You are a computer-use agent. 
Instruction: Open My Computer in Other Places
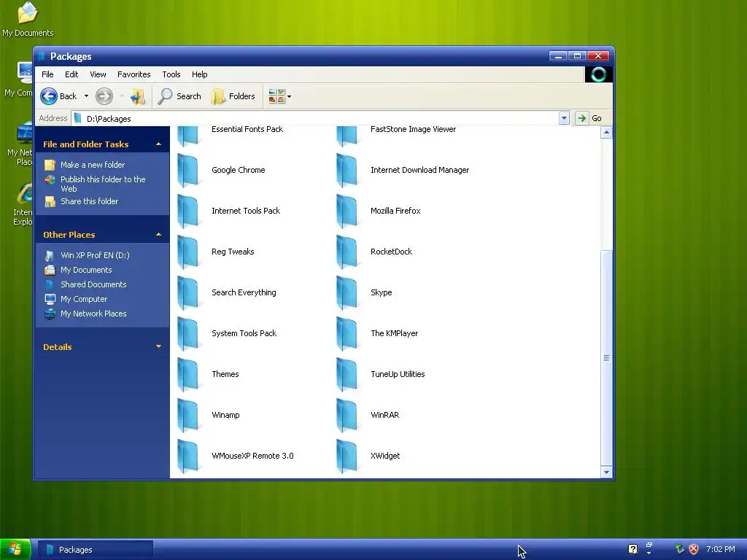84,299
